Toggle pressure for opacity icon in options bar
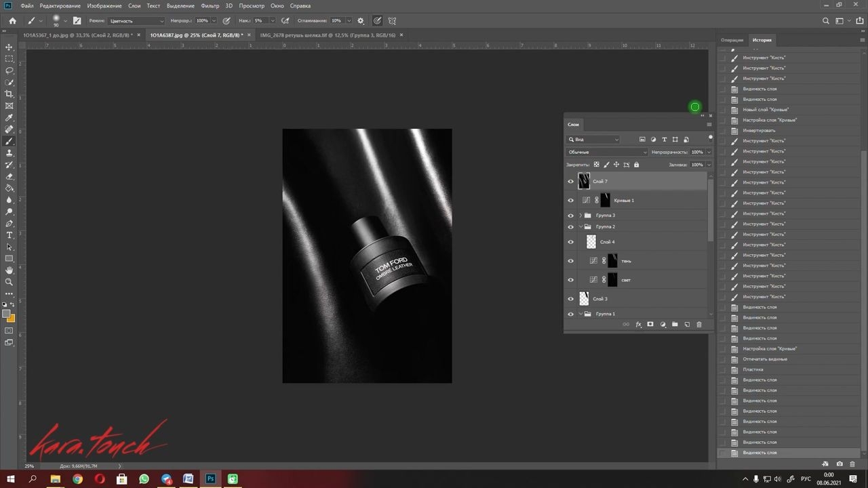The height and width of the screenshot is (488, 868). pyautogui.click(x=226, y=21)
